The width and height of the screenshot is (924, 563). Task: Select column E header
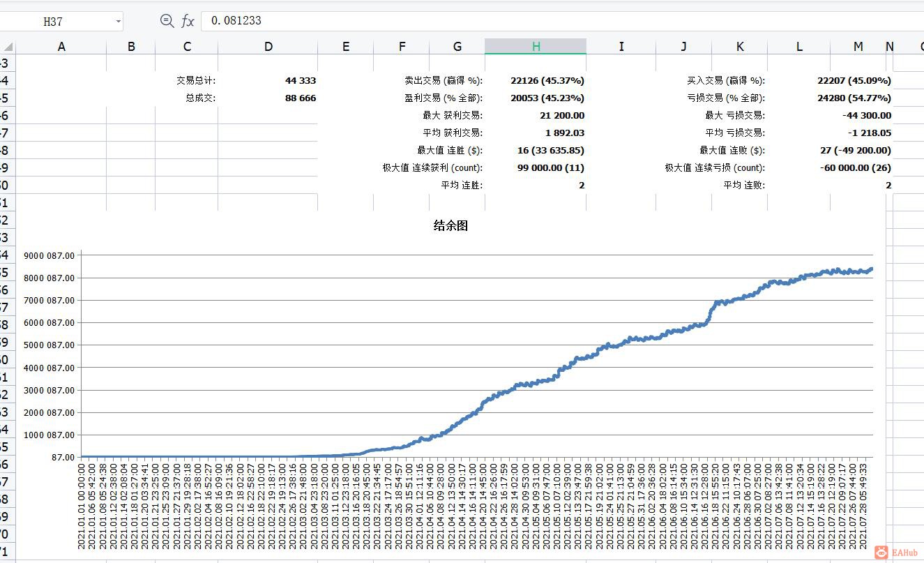point(346,47)
